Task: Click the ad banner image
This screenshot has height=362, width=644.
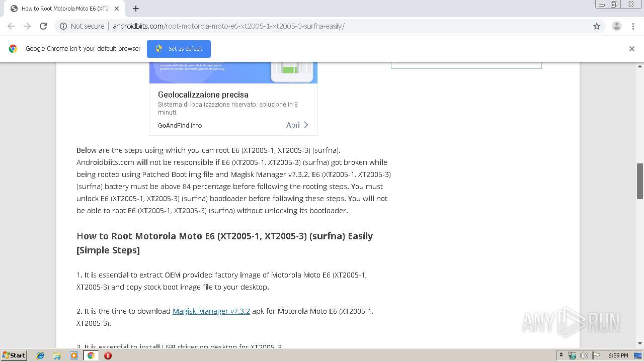Action: (233, 73)
